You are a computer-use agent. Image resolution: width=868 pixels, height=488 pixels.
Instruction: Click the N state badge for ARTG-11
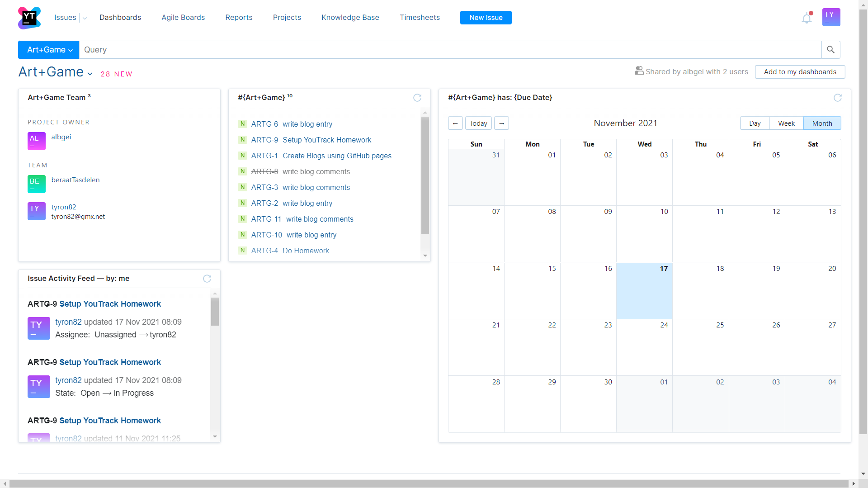pos(243,219)
